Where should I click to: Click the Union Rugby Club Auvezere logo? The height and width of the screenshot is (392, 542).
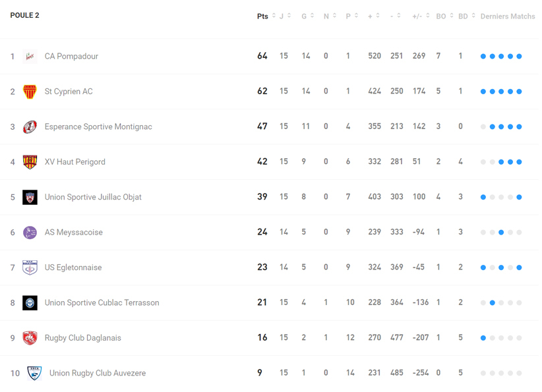[x=34, y=374]
